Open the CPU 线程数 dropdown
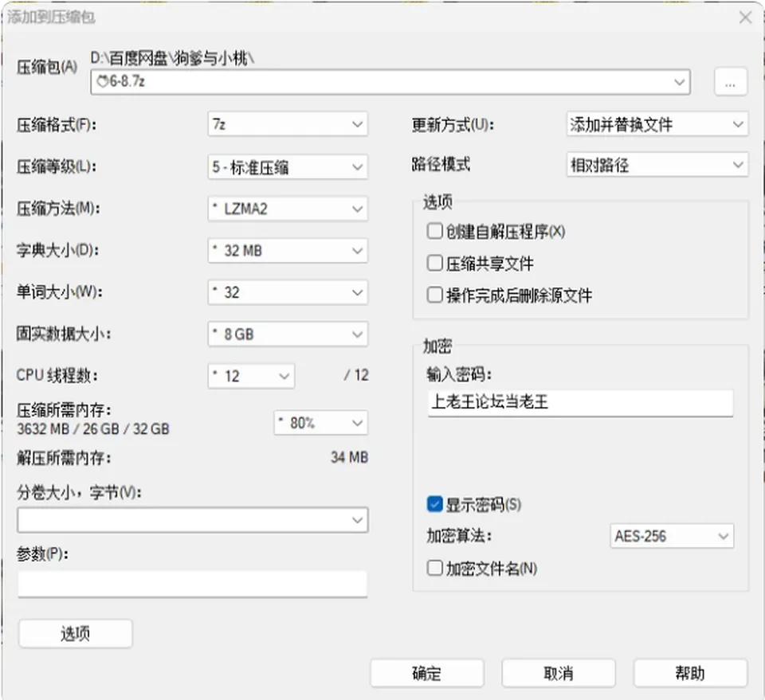This screenshot has width=765, height=700. click(x=251, y=376)
